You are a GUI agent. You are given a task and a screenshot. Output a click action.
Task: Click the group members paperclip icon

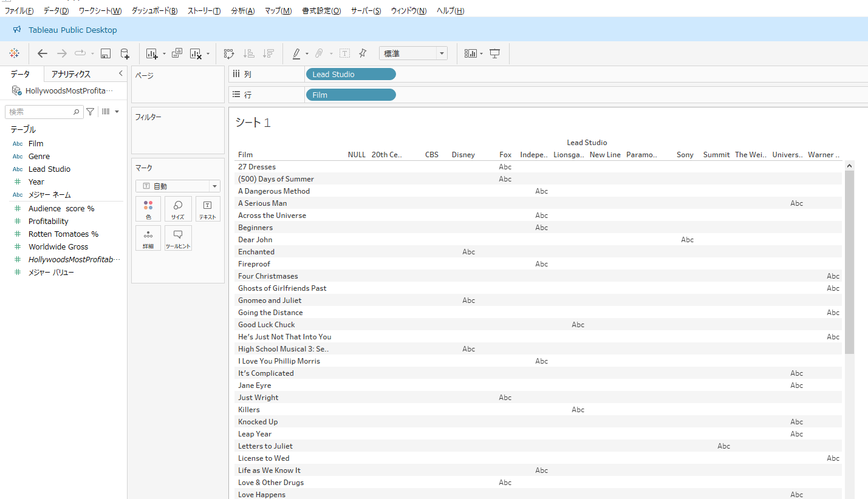tap(319, 53)
